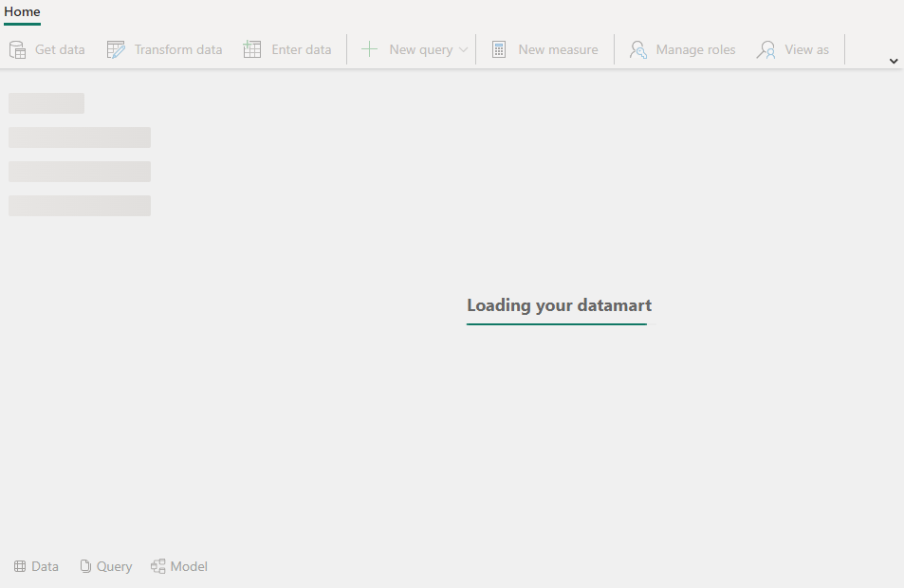Switch to the Query view tab

pyautogui.click(x=106, y=566)
